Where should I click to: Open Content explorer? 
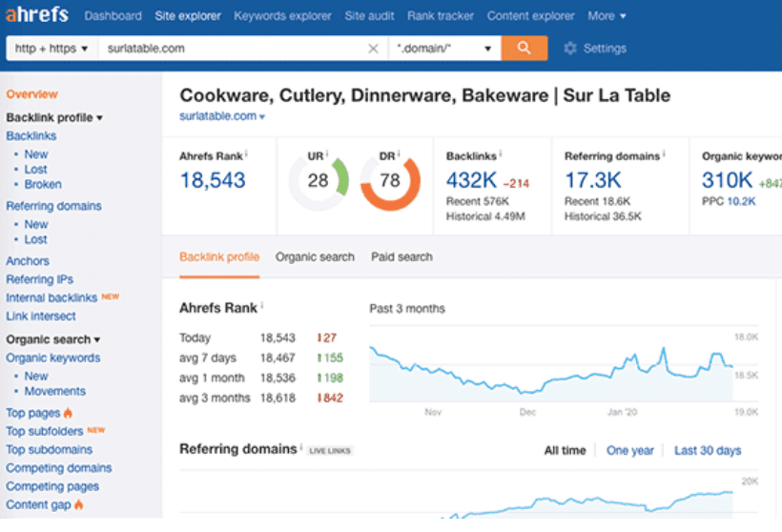pos(530,16)
